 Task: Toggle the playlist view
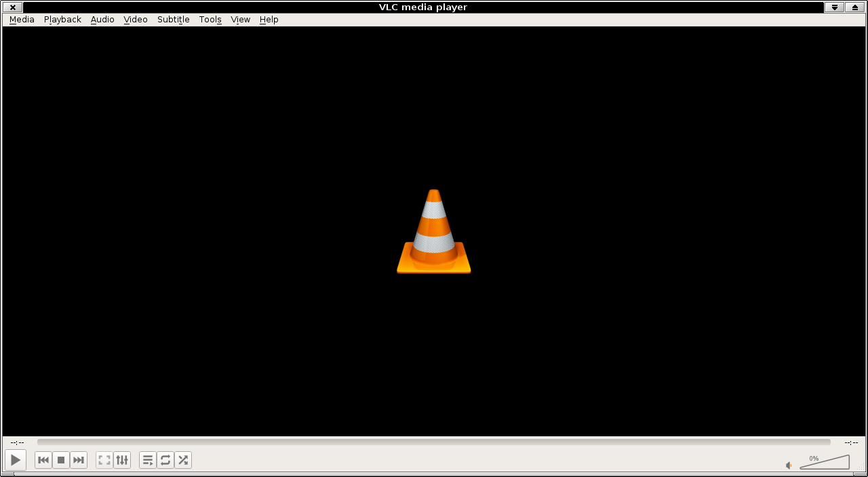click(x=148, y=460)
